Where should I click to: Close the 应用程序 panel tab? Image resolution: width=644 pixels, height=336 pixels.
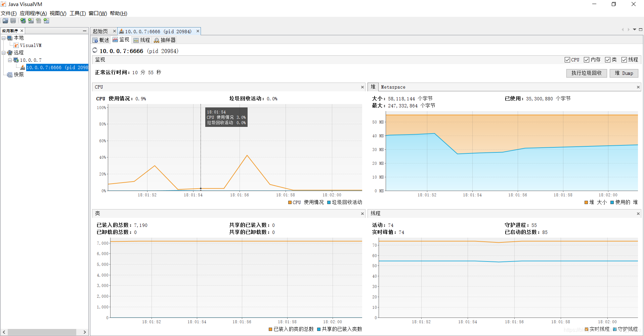[22, 31]
